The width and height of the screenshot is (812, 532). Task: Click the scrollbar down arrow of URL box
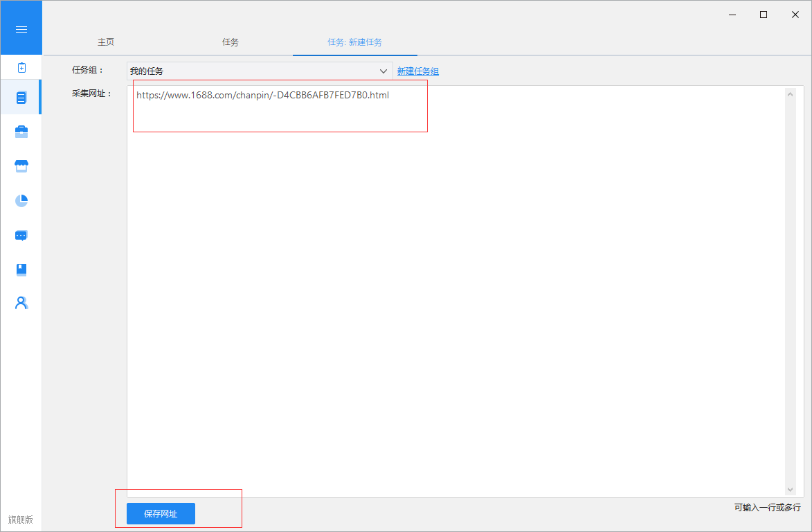[x=790, y=490]
